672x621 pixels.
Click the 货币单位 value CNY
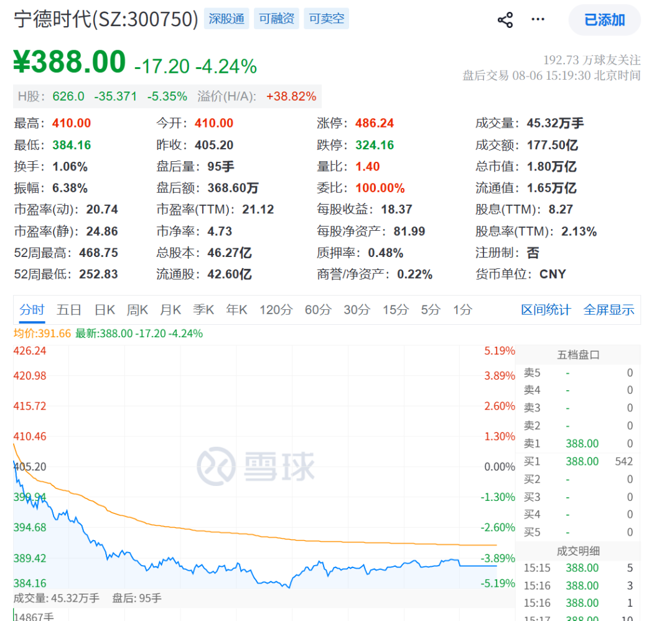(553, 274)
